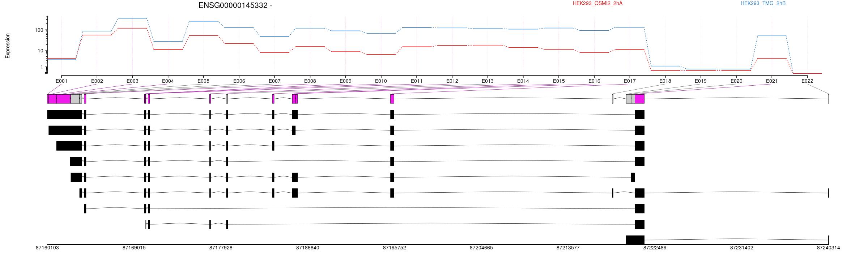Click genomic coordinate 87160103
Viewport: 868px width, 253px height.
(47, 248)
